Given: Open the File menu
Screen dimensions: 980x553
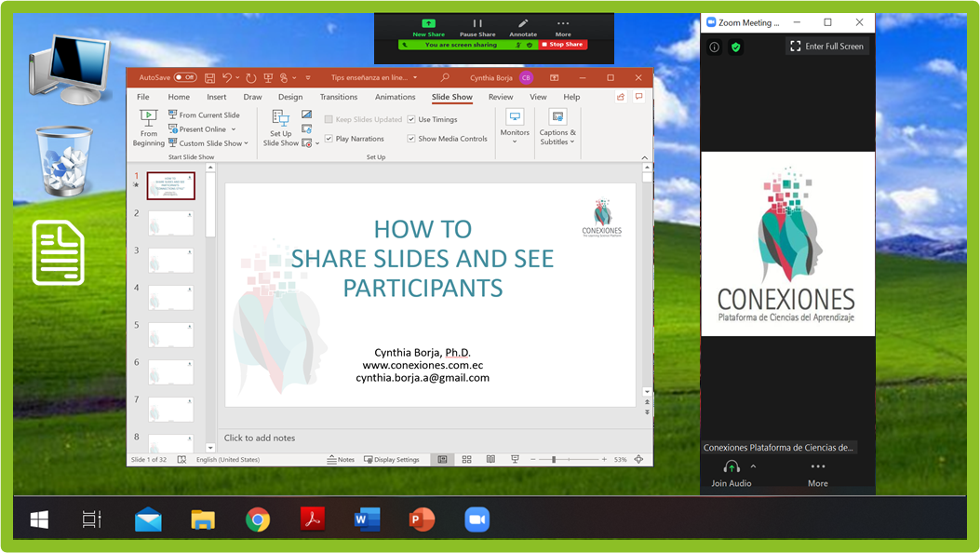Looking at the screenshot, I should tap(143, 97).
